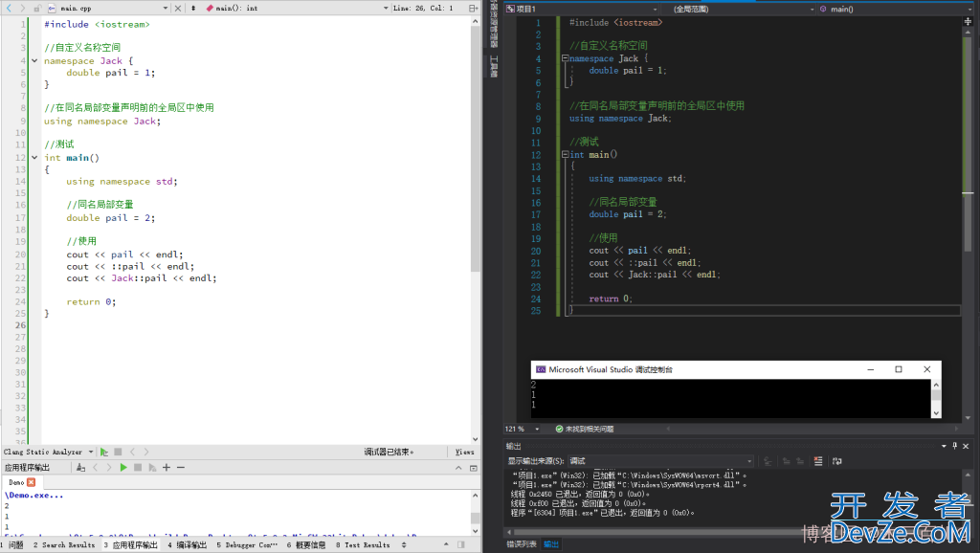
Task: Switch to the 输出 tab at bottom
Action: point(550,544)
